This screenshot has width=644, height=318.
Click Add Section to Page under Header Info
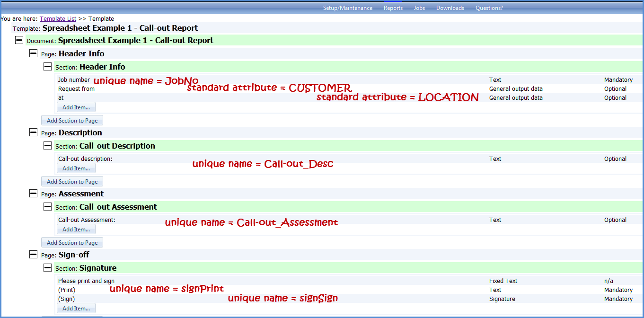click(72, 120)
